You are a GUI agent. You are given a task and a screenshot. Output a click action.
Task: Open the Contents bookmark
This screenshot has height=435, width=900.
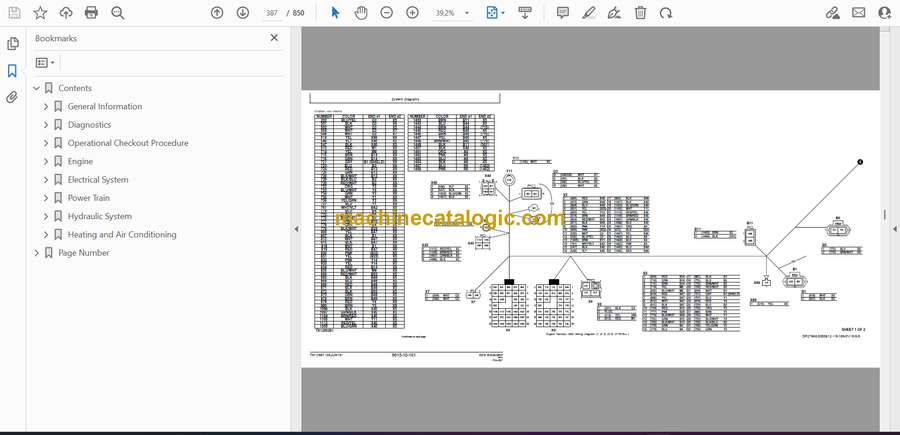tap(75, 88)
